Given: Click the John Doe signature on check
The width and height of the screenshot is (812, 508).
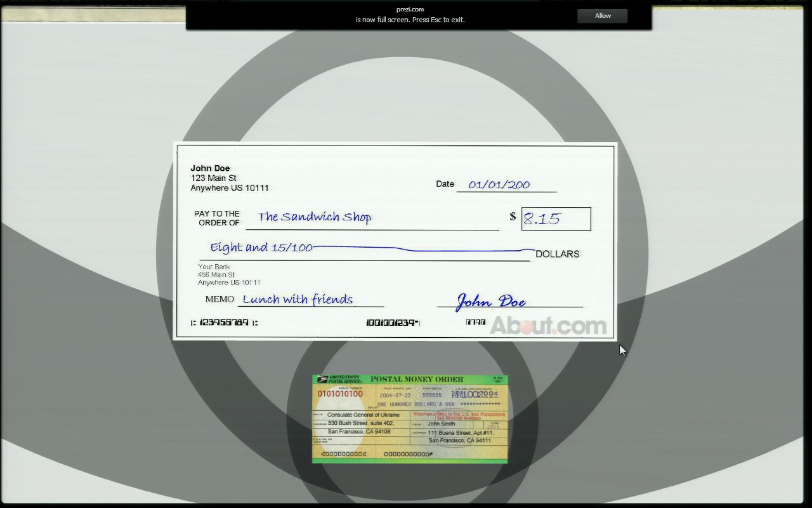Looking at the screenshot, I should pos(491,302).
